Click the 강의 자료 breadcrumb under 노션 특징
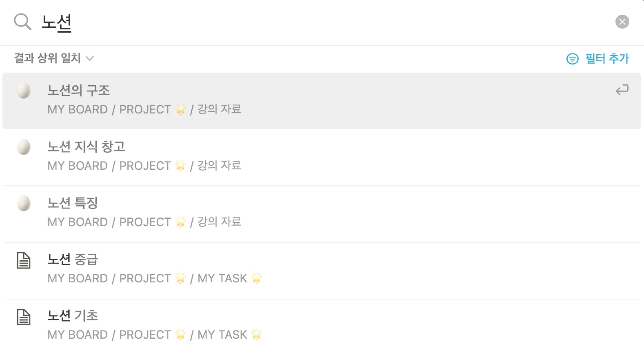644x355 pixels. (219, 222)
